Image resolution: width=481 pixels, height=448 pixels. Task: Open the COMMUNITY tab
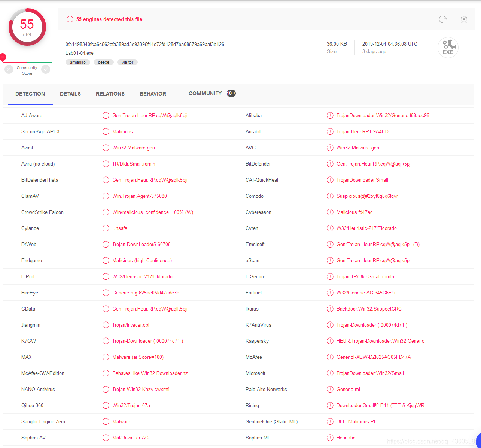point(205,93)
